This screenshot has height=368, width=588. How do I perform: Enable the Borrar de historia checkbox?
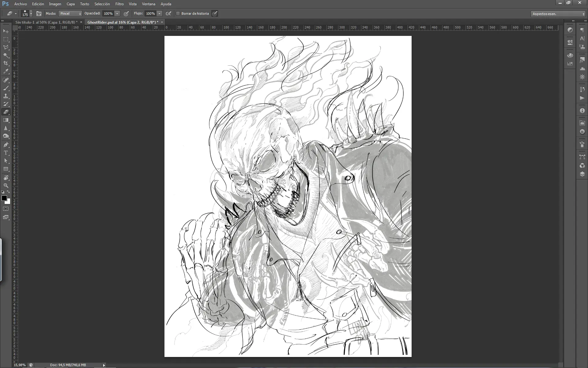(178, 13)
